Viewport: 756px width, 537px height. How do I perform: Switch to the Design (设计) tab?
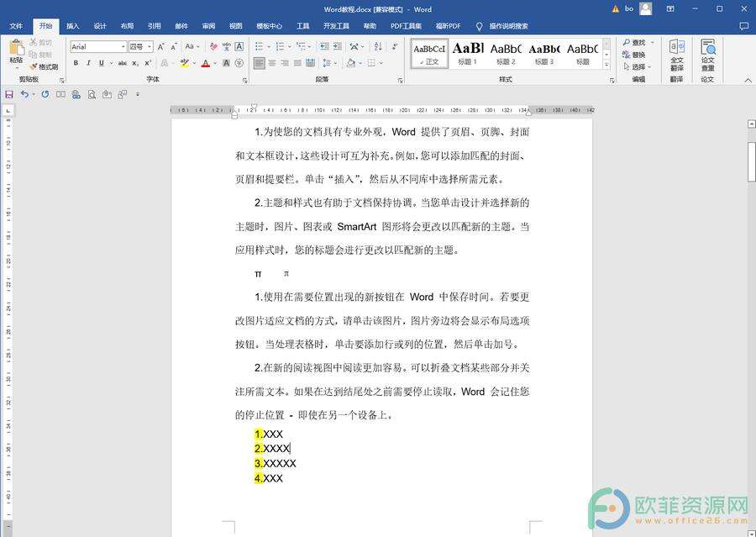[100, 26]
